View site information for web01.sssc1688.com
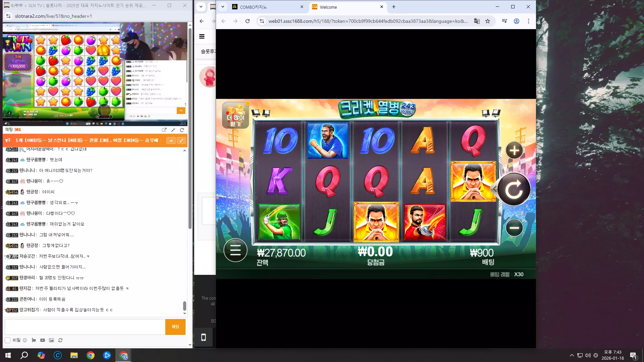644x362 pixels. 262,21
